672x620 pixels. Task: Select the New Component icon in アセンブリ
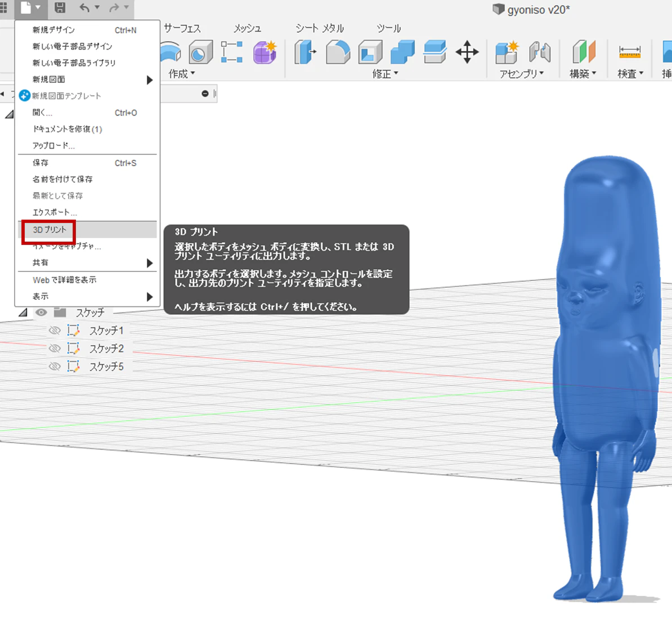pos(507,52)
